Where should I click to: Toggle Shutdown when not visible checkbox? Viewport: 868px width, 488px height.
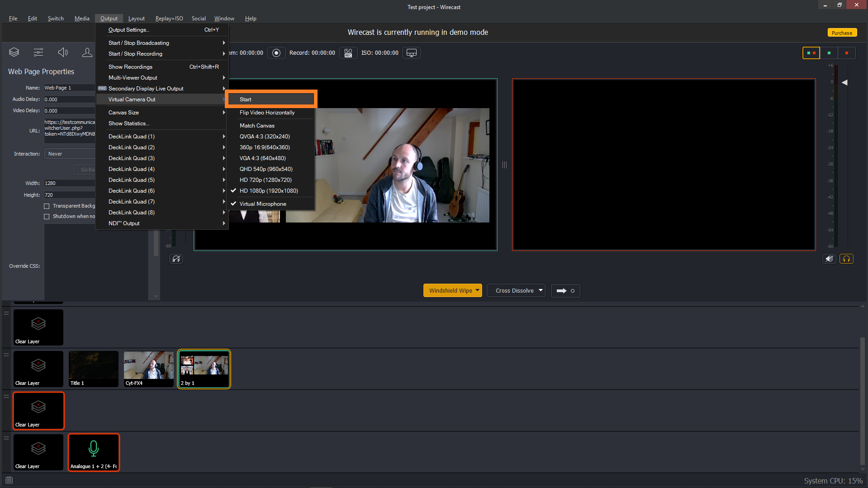tap(47, 217)
